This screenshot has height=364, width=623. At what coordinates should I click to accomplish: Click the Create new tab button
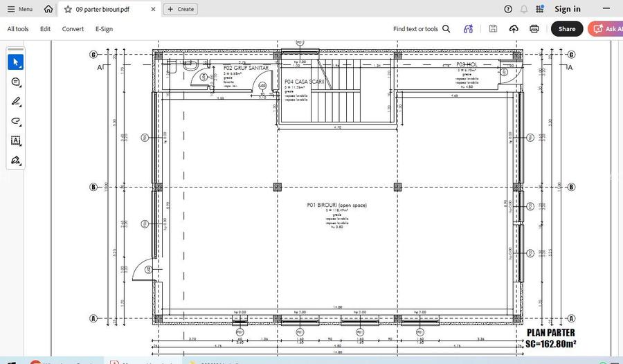pyautogui.click(x=181, y=9)
